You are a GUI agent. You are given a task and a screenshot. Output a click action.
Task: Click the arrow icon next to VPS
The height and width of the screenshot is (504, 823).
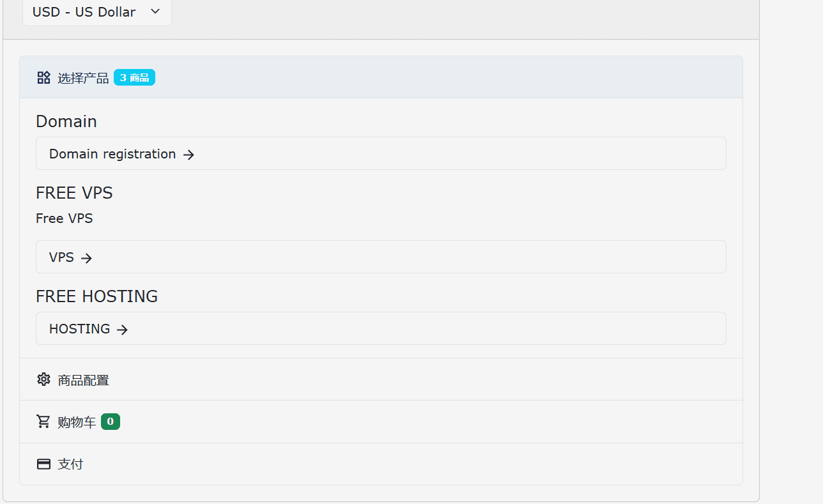pyautogui.click(x=87, y=258)
